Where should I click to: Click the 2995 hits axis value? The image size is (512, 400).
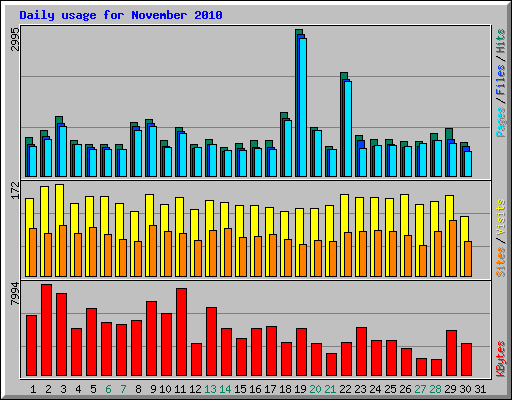click(15, 39)
